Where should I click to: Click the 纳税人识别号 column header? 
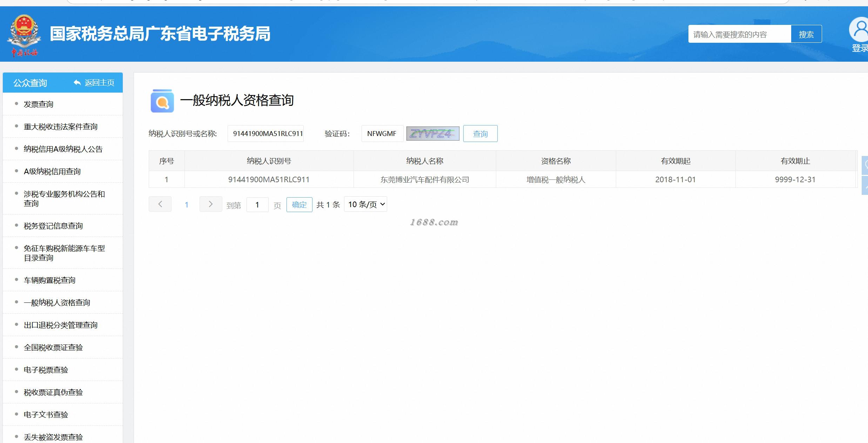coord(269,161)
